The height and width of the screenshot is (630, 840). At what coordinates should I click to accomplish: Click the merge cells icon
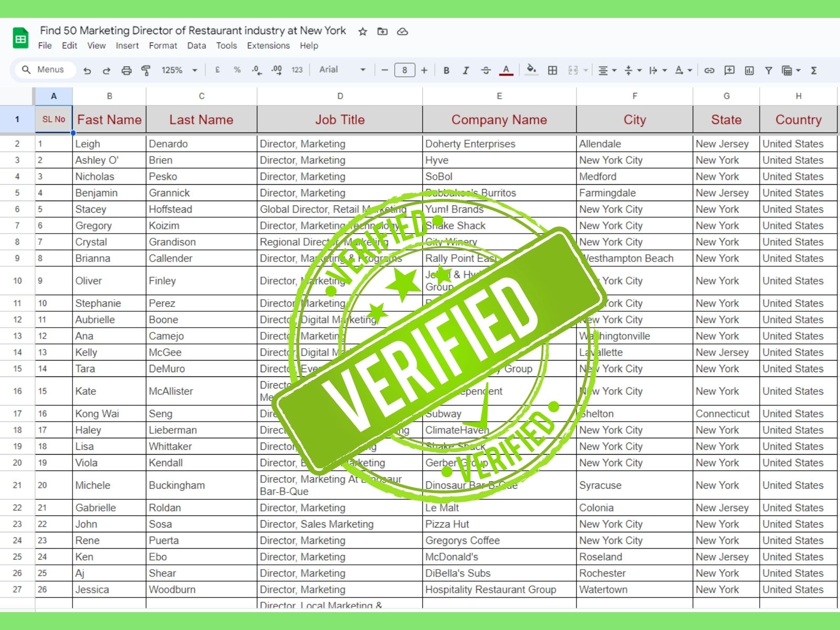coord(573,70)
